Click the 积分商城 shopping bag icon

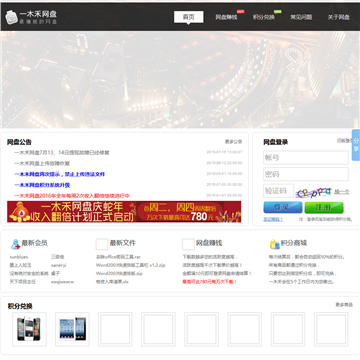(x=275, y=244)
